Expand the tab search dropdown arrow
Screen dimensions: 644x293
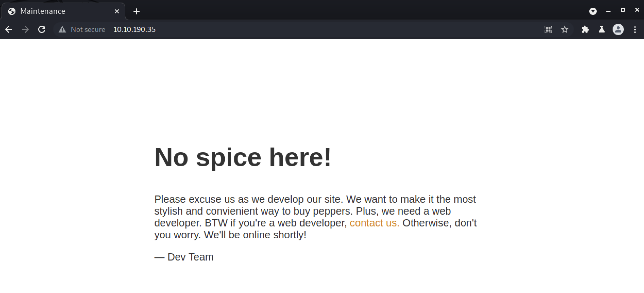[593, 11]
